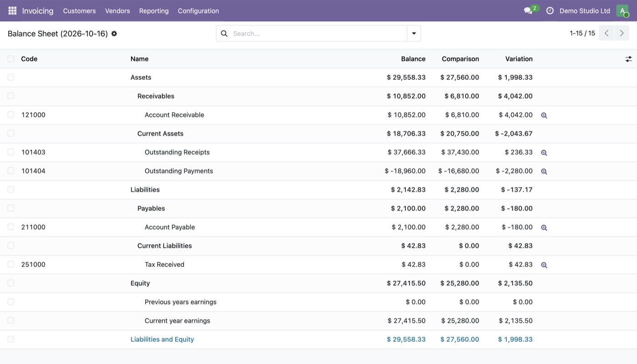Viewport: 637px width, 364px height.
Task: Tick the Assets row checkbox
Action: coord(11,77)
